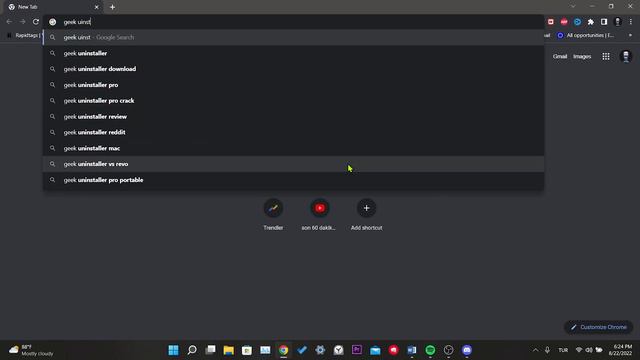This screenshot has width=640, height=360.
Task: Open the Extensions puzzle-piece menu
Action: click(x=591, y=22)
